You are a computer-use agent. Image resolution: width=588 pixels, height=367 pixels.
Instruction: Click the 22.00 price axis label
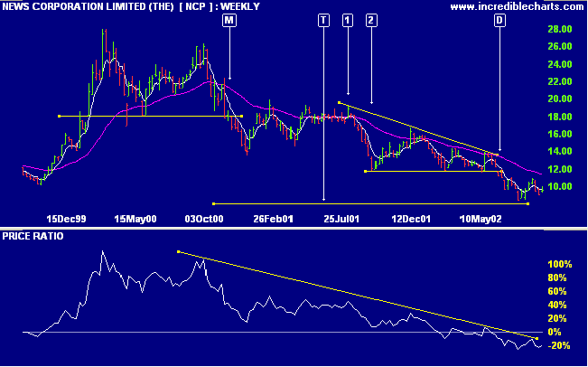coord(559,81)
